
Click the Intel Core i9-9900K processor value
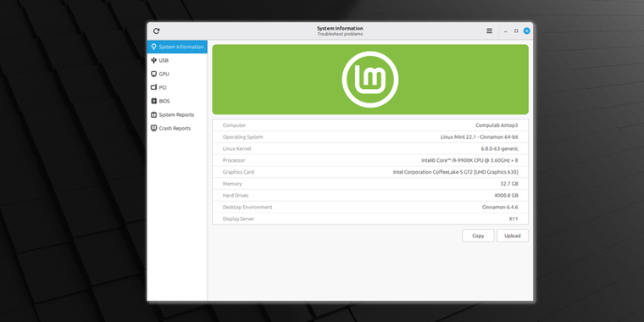pos(469,161)
